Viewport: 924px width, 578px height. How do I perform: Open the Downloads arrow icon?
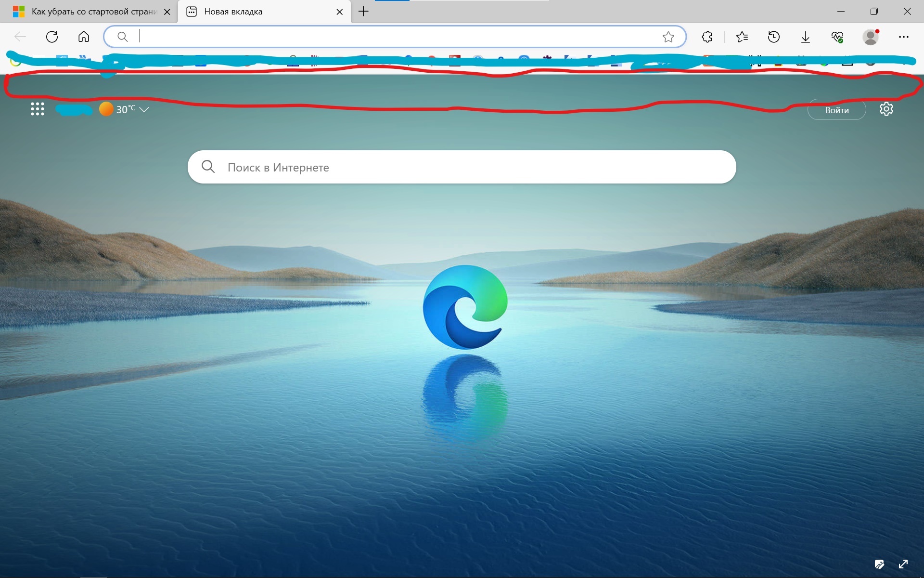(806, 37)
